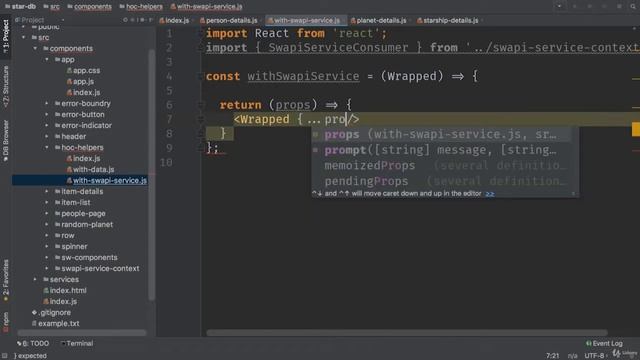
Task: Select the people-page folder
Action: click(80, 213)
